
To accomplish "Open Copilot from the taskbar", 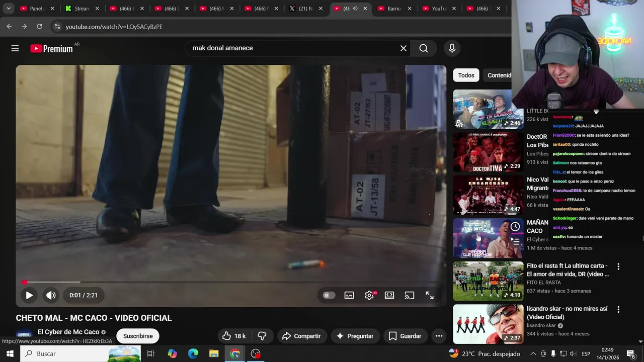I will coord(172,353).
